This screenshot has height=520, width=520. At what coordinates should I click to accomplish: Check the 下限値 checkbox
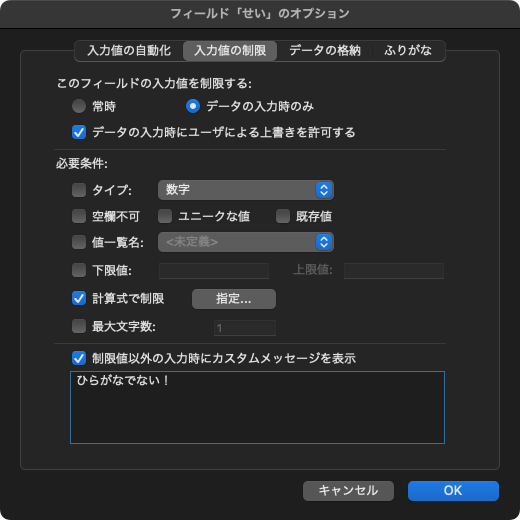click(x=79, y=270)
